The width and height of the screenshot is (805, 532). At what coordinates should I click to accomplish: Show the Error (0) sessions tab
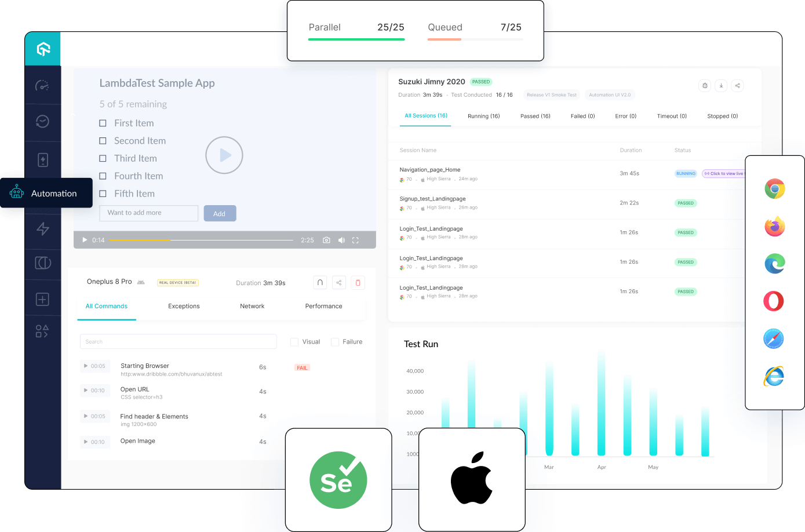(x=626, y=116)
